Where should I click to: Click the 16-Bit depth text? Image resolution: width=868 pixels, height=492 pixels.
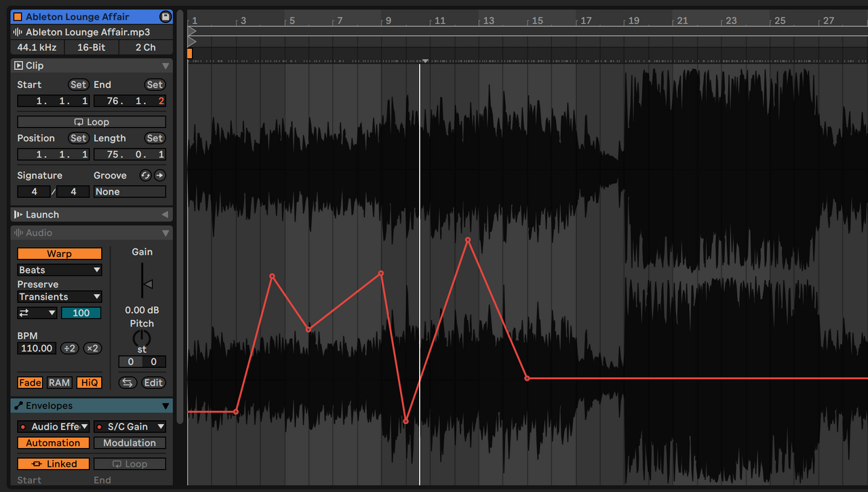coord(91,47)
